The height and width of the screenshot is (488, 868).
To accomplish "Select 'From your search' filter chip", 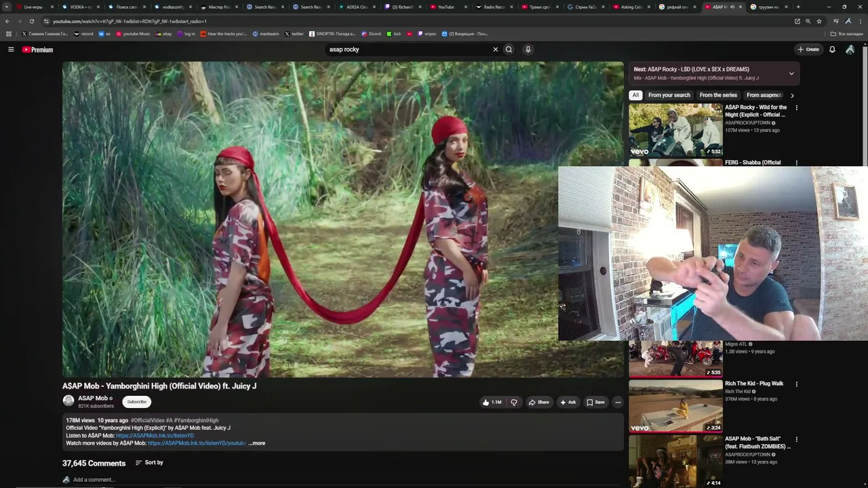I will coord(669,96).
